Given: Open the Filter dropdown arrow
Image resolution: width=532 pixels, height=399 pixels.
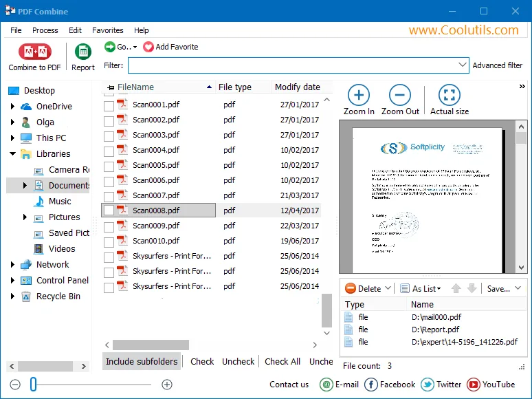Looking at the screenshot, I should (463, 65).
